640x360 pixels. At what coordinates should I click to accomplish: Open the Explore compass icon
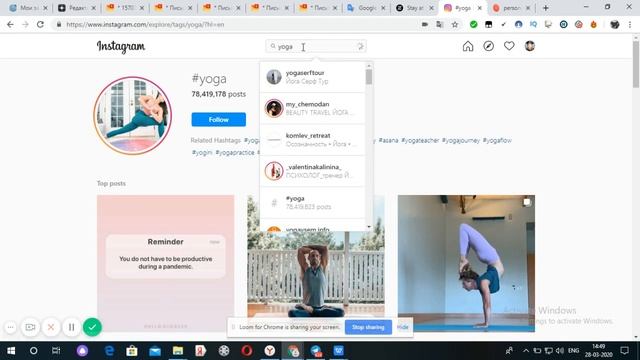(489, 46)
